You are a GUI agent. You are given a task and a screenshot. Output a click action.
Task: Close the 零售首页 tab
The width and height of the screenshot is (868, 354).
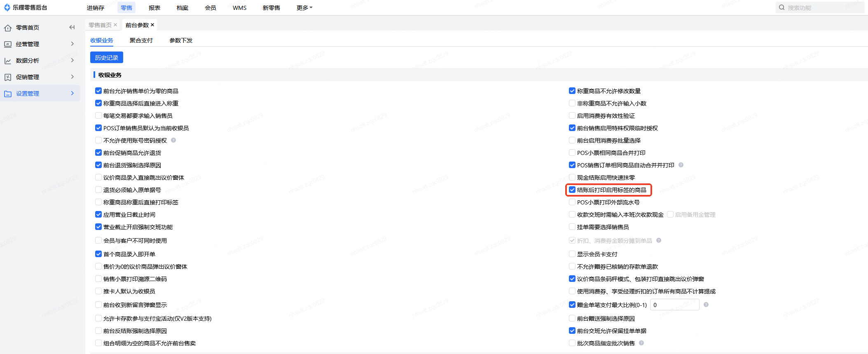(x=115, y=25)
